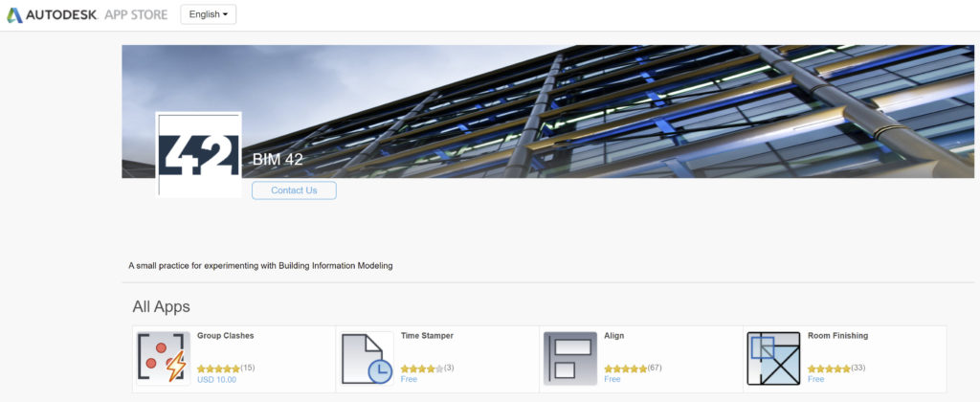Screen dimensions: 980x402
Task: Click the Group Clashes star rating
Action: pyautogui.click(x=218, y=368)
